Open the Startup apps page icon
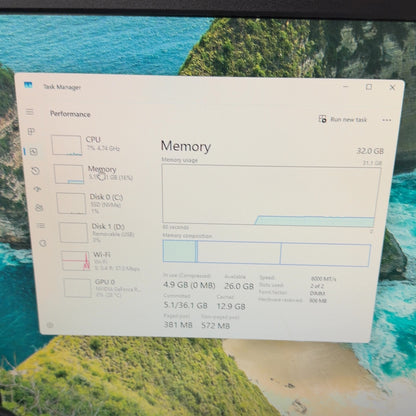The height and width of the screenshot is (416, 416). pyautogui.click(x=37, y=189)
